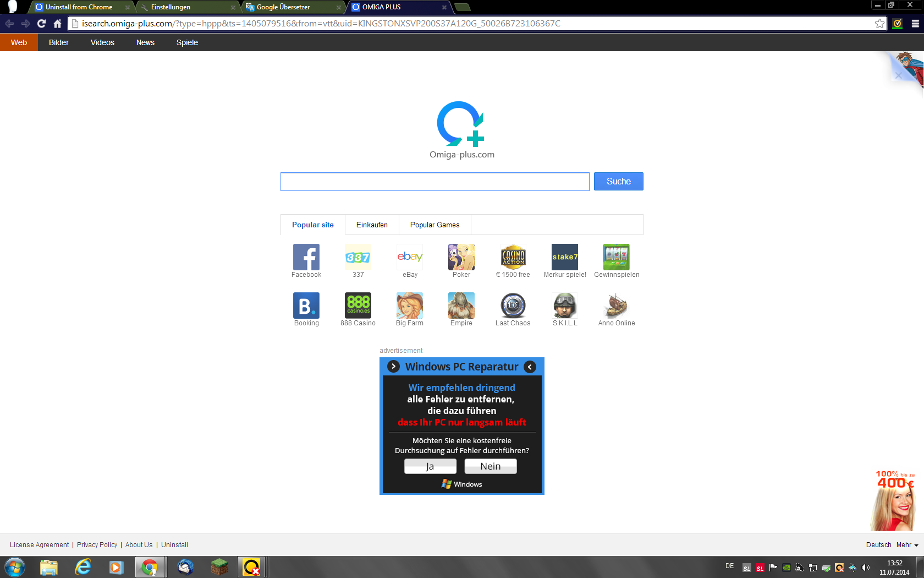Open the Uninstall footer link
This screenshot has height=578, width=924.
click(174, 545)
